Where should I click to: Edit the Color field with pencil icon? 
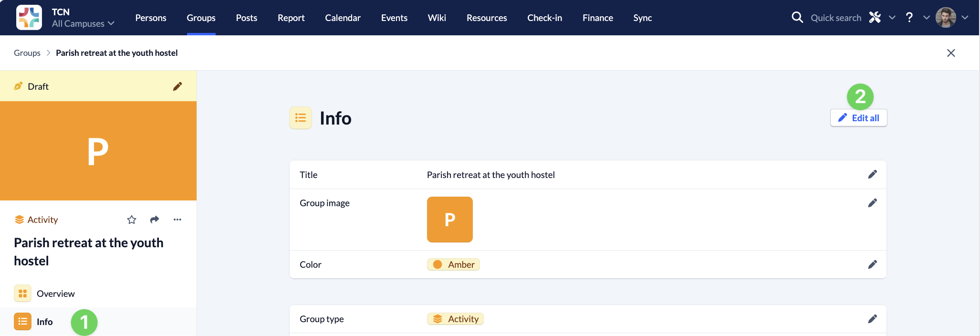pyautogui.click(x=872, y=264)
